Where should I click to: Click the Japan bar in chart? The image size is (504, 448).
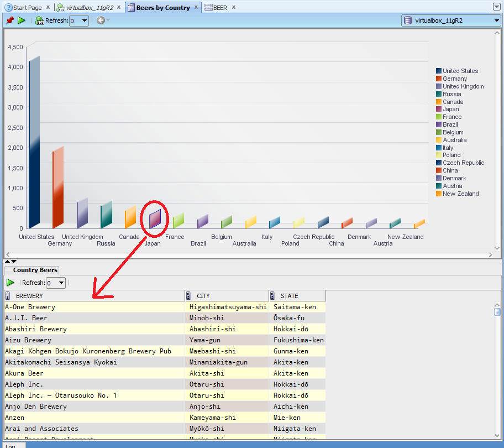[x=155, y=219]
